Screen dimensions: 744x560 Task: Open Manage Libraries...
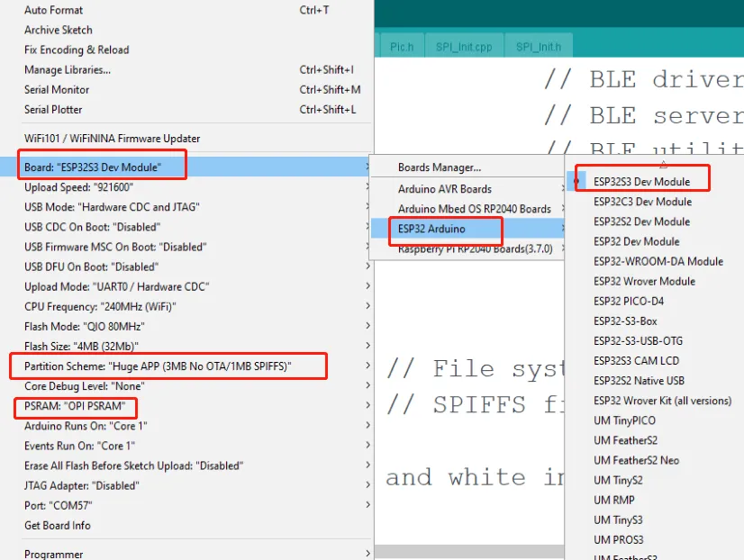click(68, 69)
